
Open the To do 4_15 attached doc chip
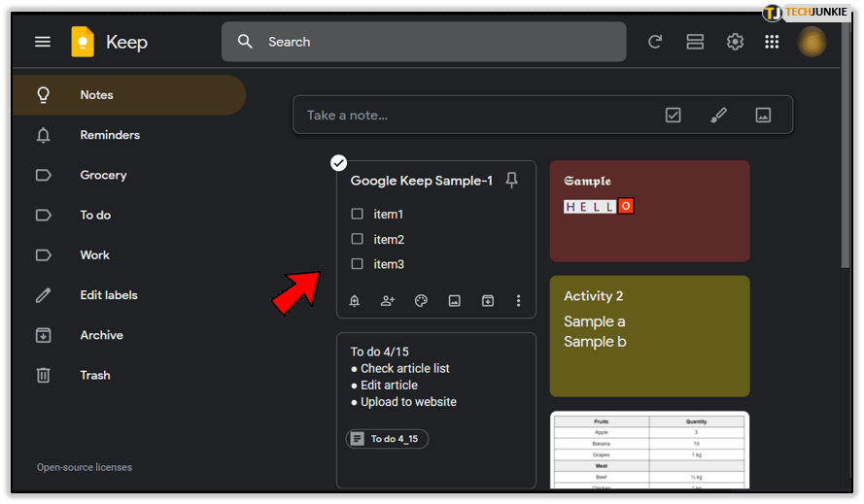387,439
